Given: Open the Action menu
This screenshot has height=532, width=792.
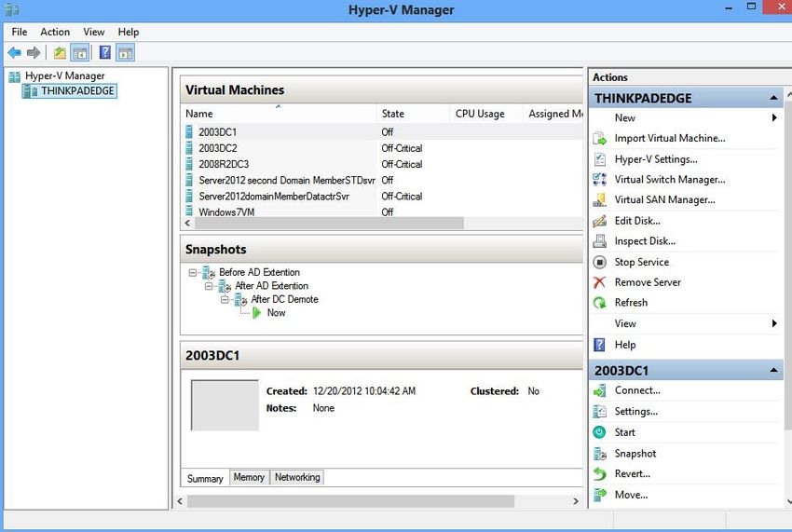Looking at the screenshot, I should point(55,32).
